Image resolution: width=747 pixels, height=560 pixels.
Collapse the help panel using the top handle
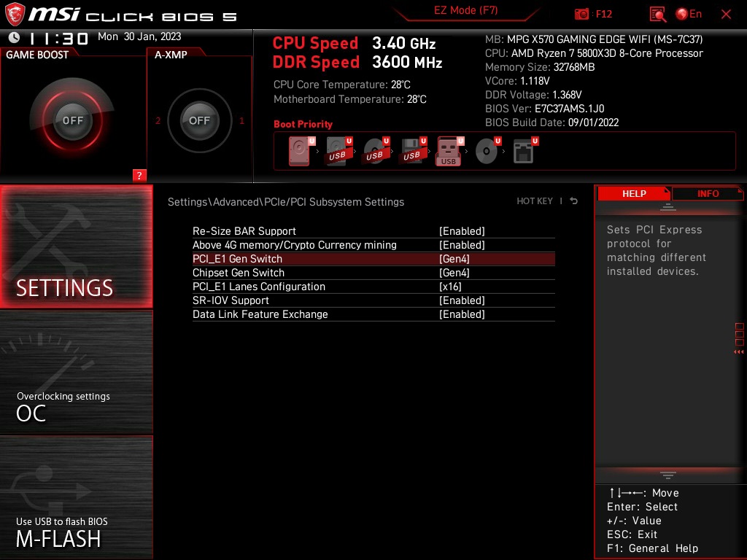coord(668,206)
